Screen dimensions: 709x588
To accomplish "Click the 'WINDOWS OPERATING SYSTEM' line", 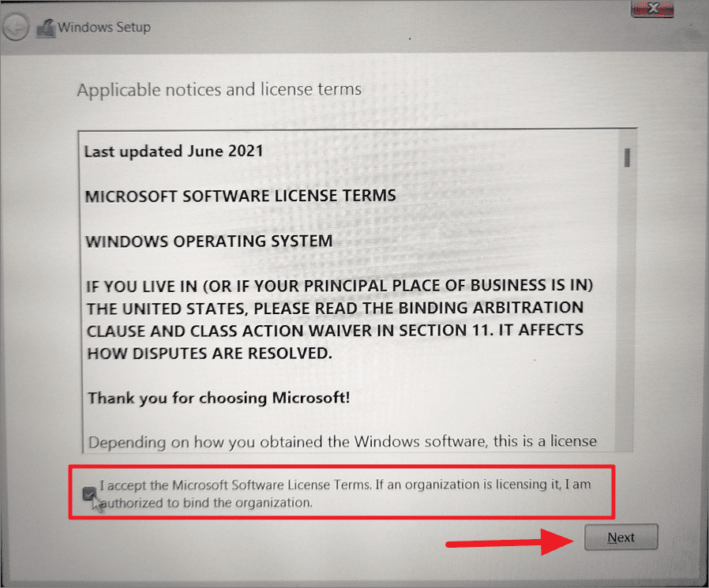I will [209, 242].
